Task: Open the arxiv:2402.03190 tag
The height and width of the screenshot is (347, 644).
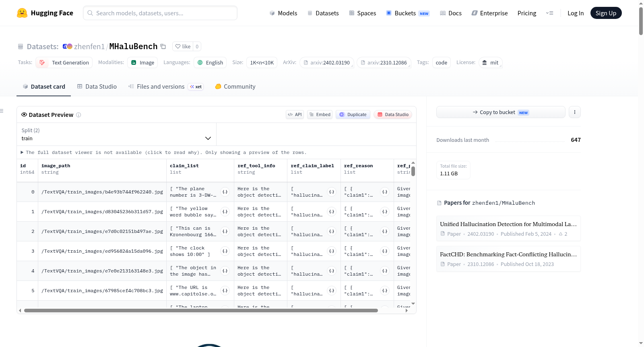Action: pyautogui.click(x=326, y=62)
